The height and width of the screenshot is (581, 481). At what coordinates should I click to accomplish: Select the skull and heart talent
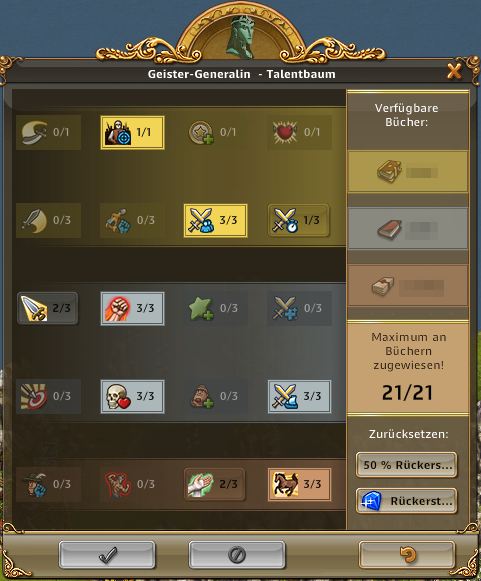point(132,396)
